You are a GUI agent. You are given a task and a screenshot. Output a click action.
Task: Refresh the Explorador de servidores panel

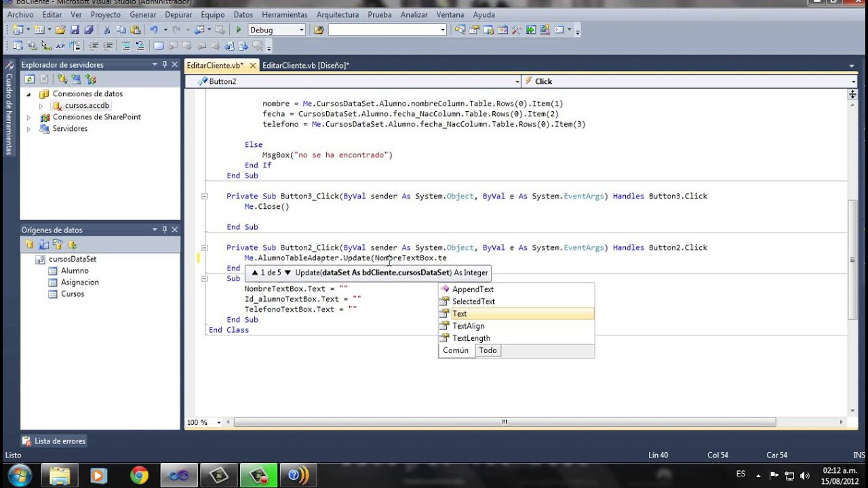(x=30, y=79)
